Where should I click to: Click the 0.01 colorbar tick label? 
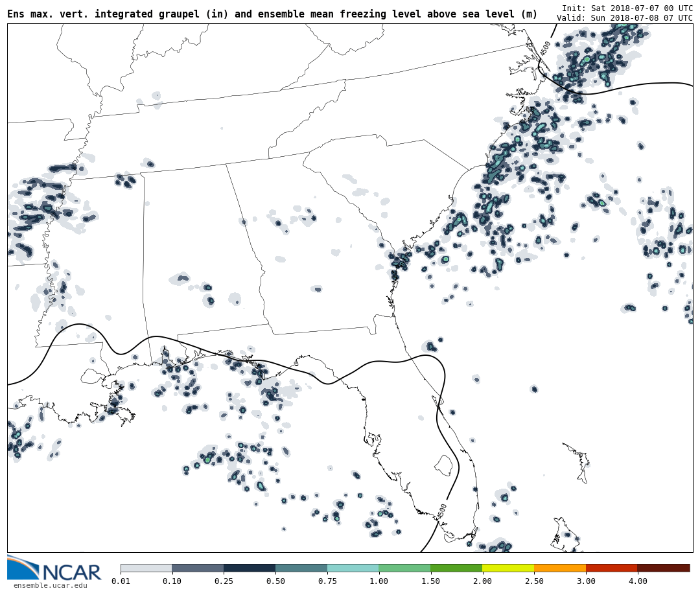click(121, 581)
